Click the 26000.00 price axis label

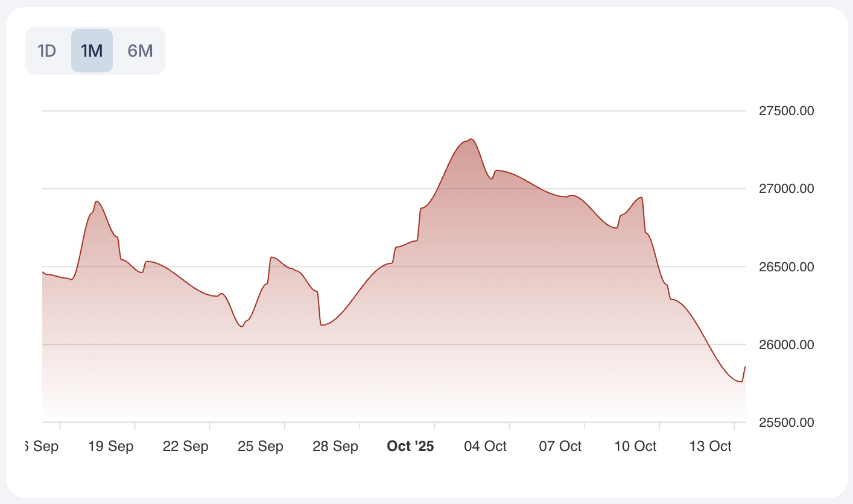click(786, 345)
